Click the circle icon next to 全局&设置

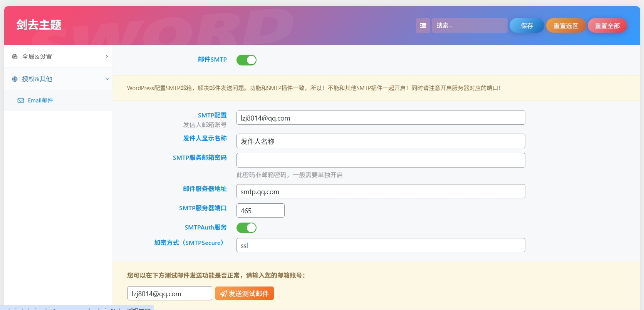coord(15,57)
